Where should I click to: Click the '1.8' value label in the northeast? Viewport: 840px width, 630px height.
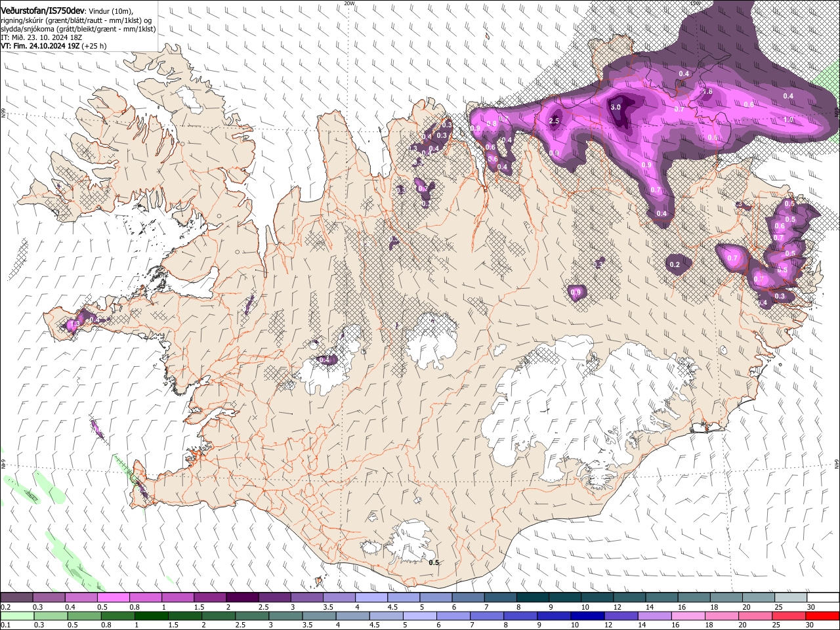[x=707, y=92]
